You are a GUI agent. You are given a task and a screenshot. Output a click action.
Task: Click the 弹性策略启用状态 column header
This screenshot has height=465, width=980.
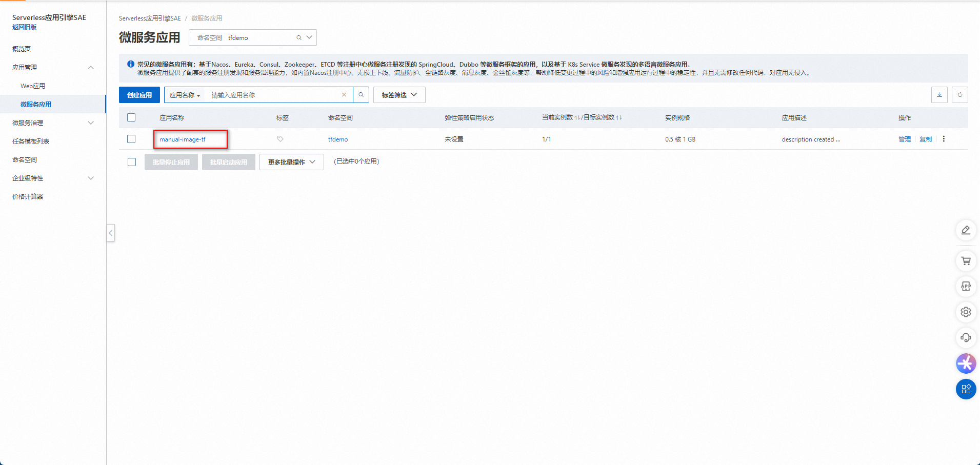[469, 118]
